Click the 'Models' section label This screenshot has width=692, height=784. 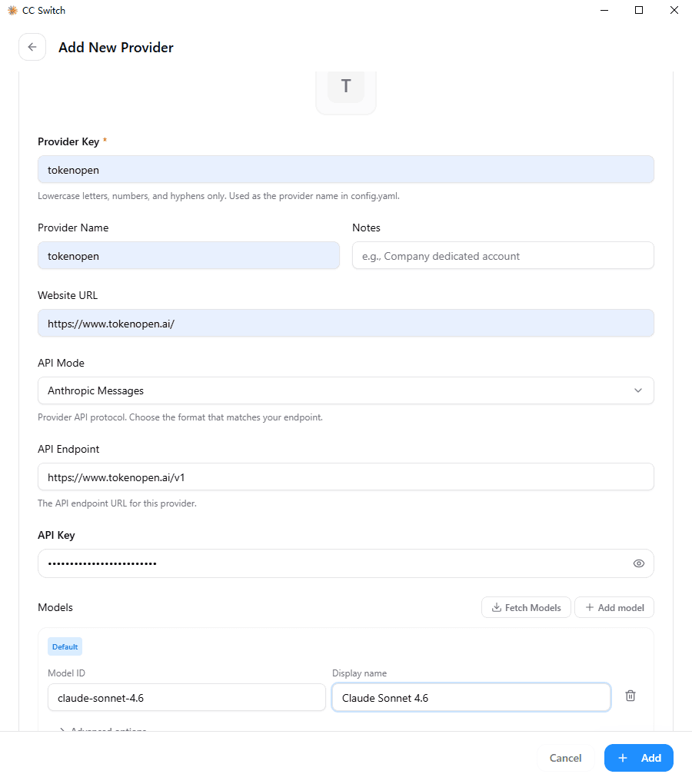(x=55, y=607)
